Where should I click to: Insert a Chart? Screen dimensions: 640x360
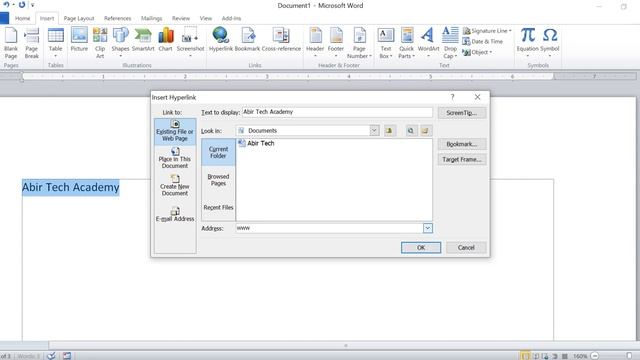(165, 40)
